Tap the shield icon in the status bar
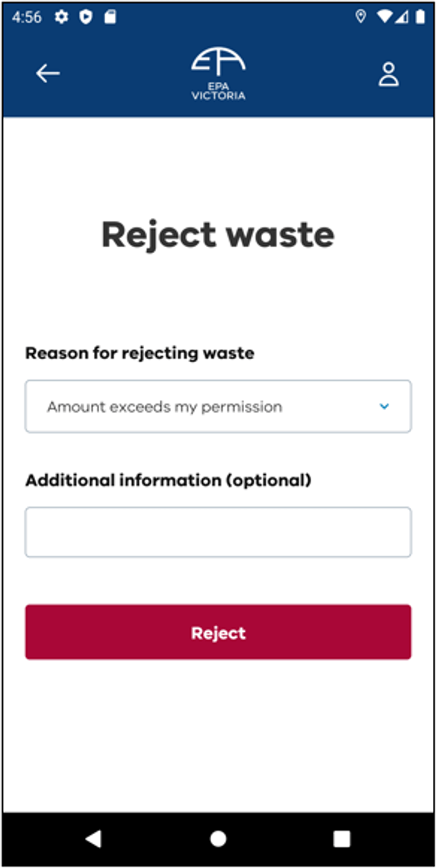This screenshot has height=868, width=436. [85, 18]
